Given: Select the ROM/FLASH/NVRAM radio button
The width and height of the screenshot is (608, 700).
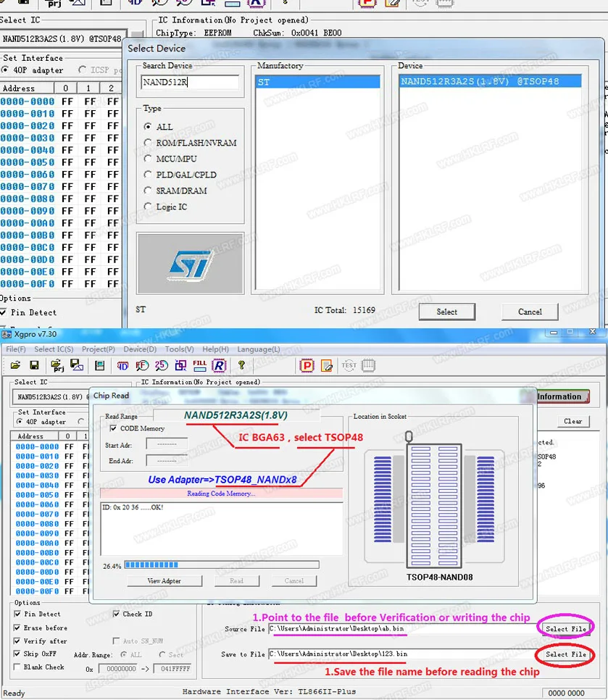Looking at the screenshot, I should pos(148,143).
